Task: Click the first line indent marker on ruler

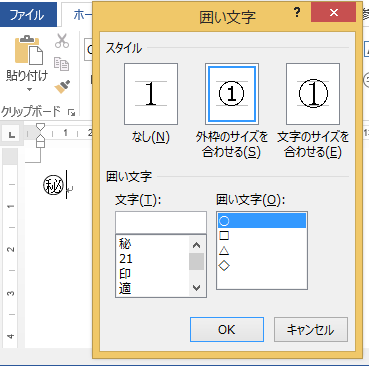Action: [40, 127]
